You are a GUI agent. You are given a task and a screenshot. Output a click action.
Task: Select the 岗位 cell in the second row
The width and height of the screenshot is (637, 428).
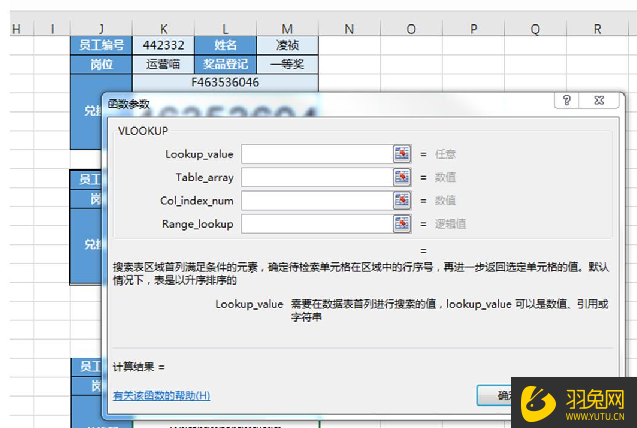(x=101, y=64)
